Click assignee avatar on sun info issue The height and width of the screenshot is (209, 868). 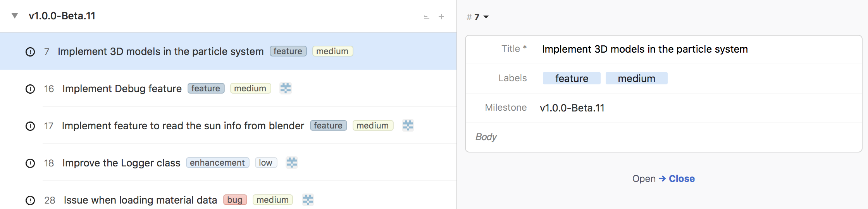[x=408, y=125]
